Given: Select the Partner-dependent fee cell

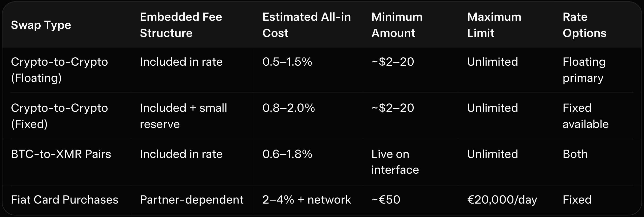Looking at the screenshot, I should click(x=191, y=200).
